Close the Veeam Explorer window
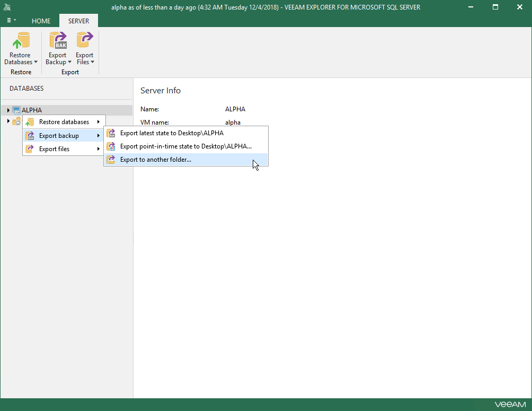 click(x=520, y=7)
